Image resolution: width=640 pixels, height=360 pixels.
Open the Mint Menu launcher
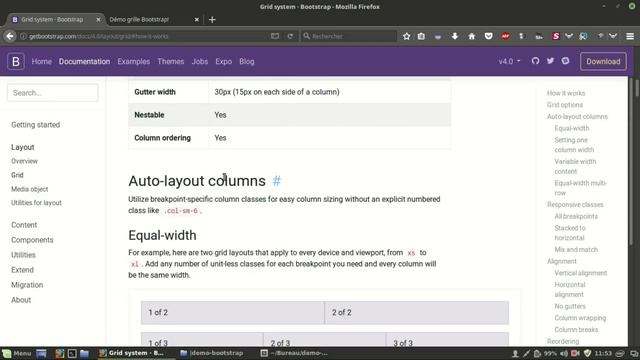coord(17,353)
